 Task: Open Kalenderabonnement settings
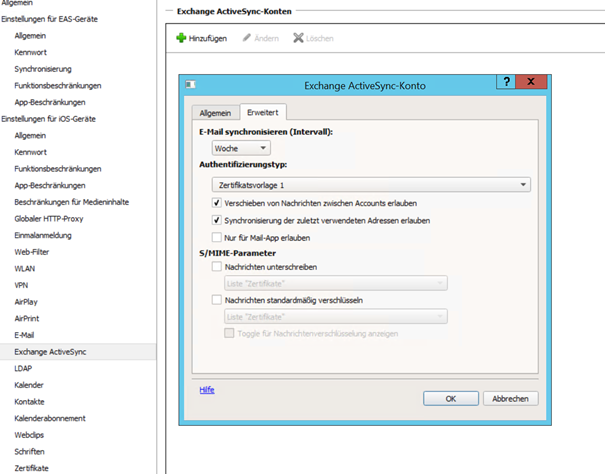click(50, 418)
